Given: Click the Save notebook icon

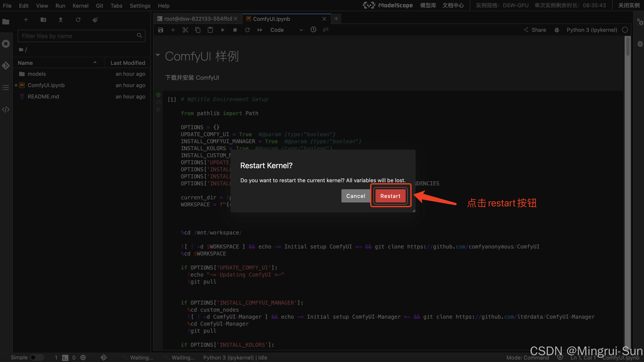Looking at the screenshot, I should [x=160, y=30].
